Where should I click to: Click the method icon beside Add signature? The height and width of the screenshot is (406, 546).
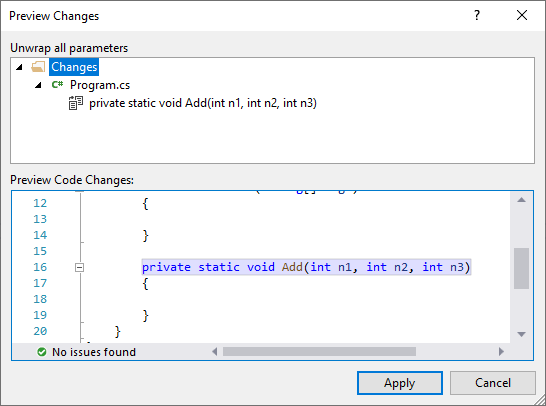76,103
